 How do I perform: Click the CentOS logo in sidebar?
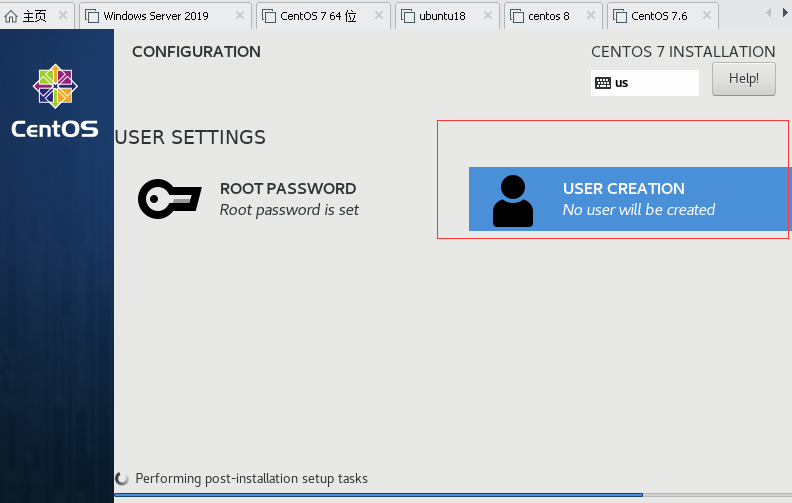tap(55, 101)
